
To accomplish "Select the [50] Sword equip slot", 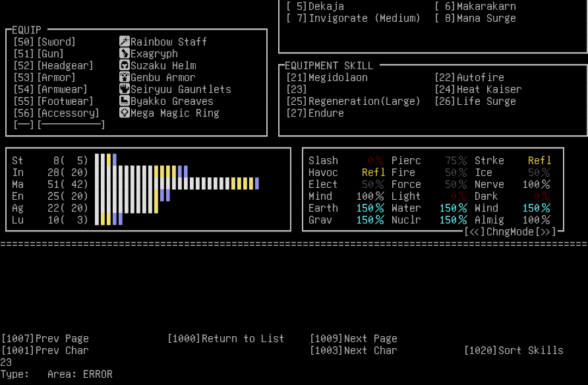I will coord(44,42).
